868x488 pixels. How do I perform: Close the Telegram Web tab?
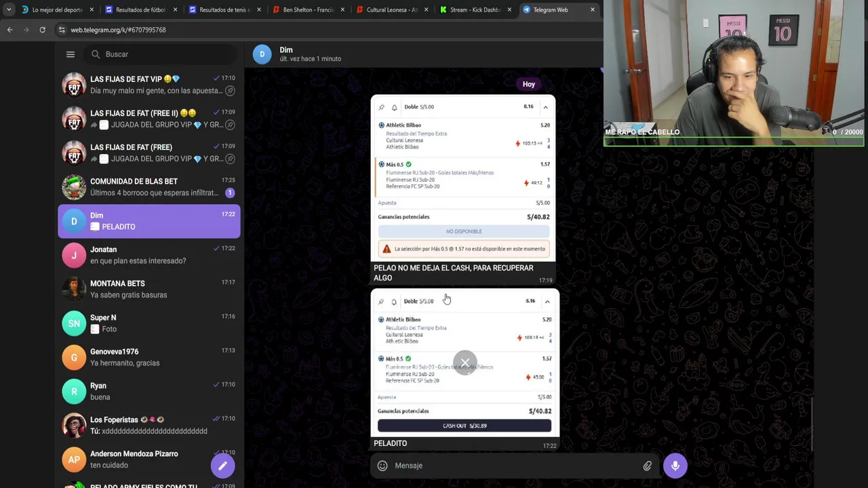(x=592, y=9)
